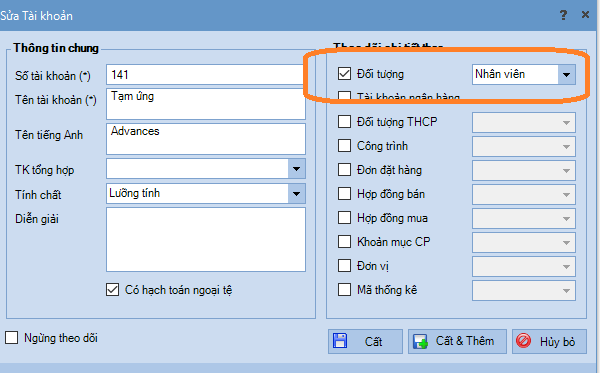Click the Hủy bỏ cancel button label

point(557,342)
